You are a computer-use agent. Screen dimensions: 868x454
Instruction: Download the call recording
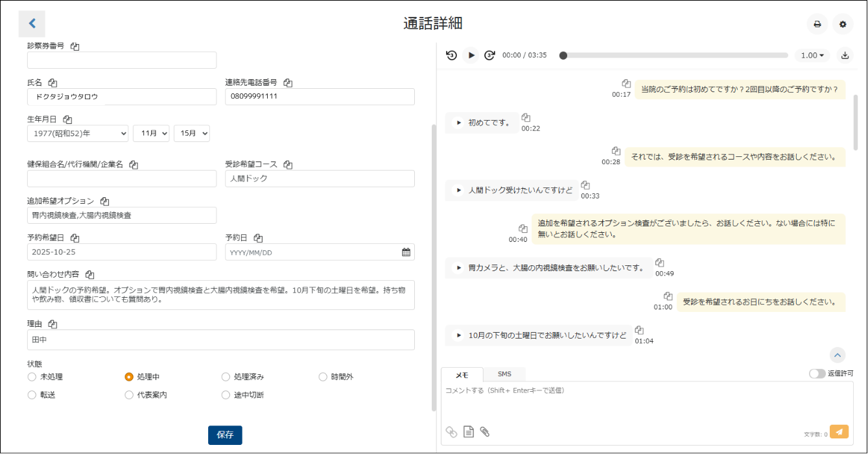[x=845, y=55]
